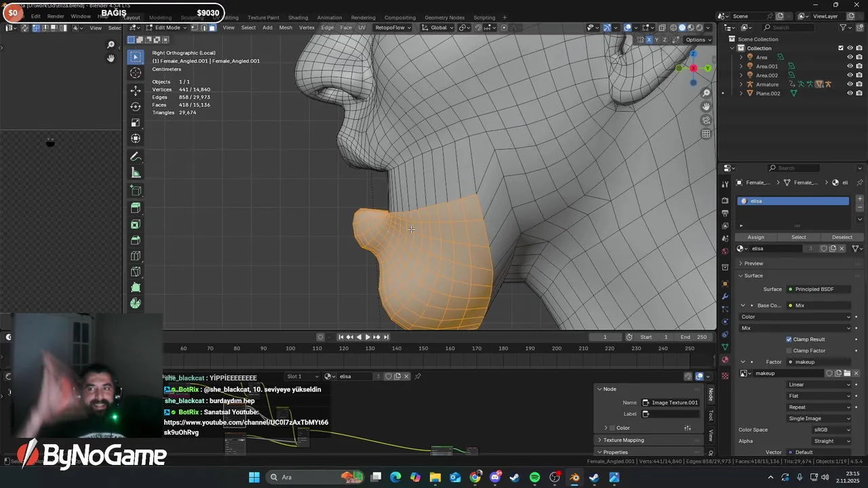Hide Armature in viewport
The height and width of the screenshot is (488, 868).
[850, 84]
